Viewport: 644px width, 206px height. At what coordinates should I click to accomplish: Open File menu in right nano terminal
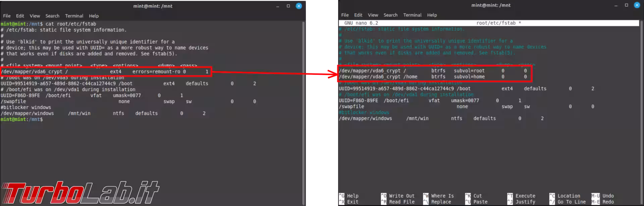pyautogui.click(x=345, y=15)
